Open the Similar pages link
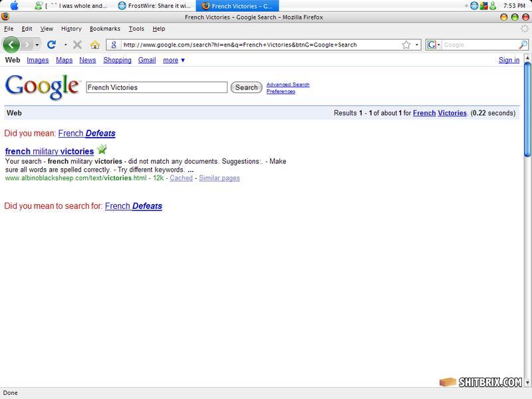Image resolution: width=532 pixels, height=399 pixels. tap(219, 178)
